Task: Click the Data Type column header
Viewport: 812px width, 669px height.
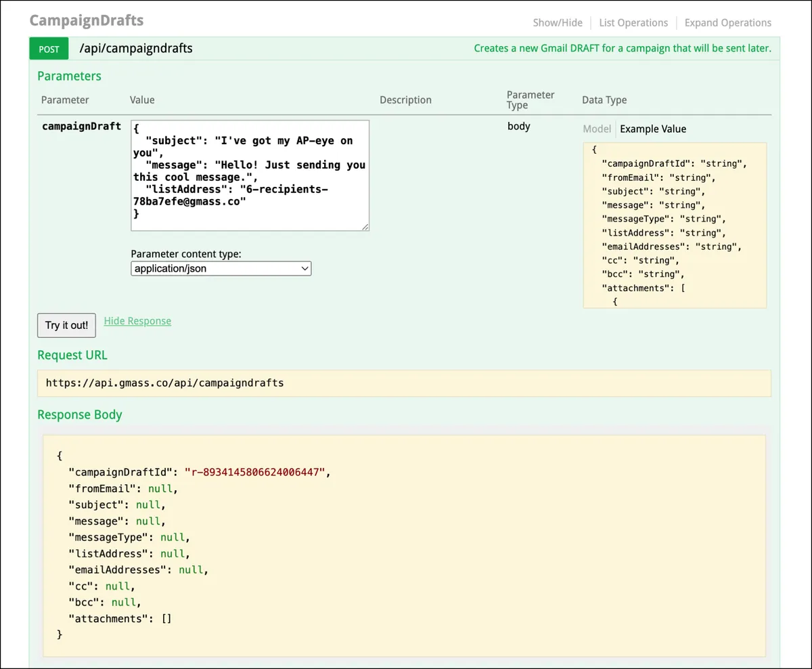Action: point(604,100)
